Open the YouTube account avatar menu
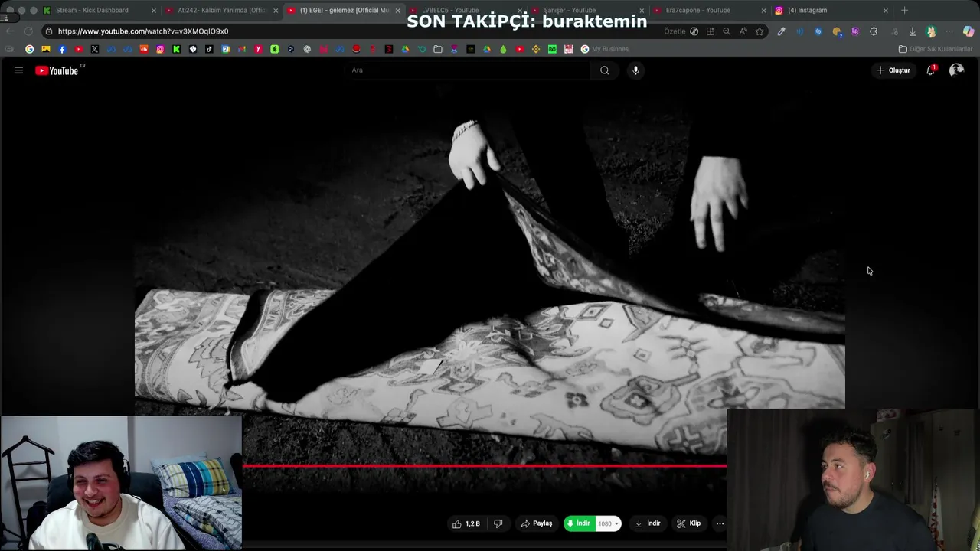The image size is (980, 551). [956, 70]
